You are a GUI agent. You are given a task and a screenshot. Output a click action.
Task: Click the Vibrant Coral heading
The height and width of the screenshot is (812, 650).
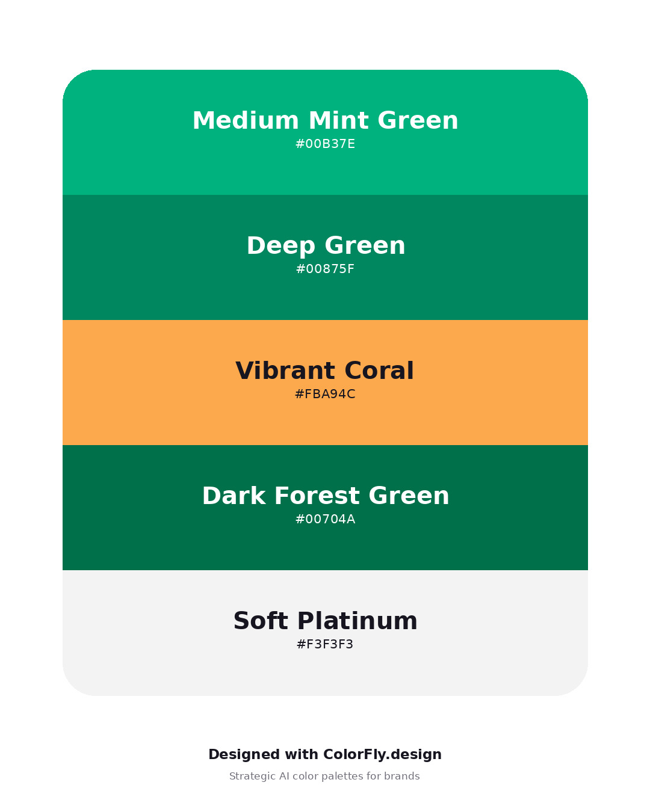coord(325,371)
